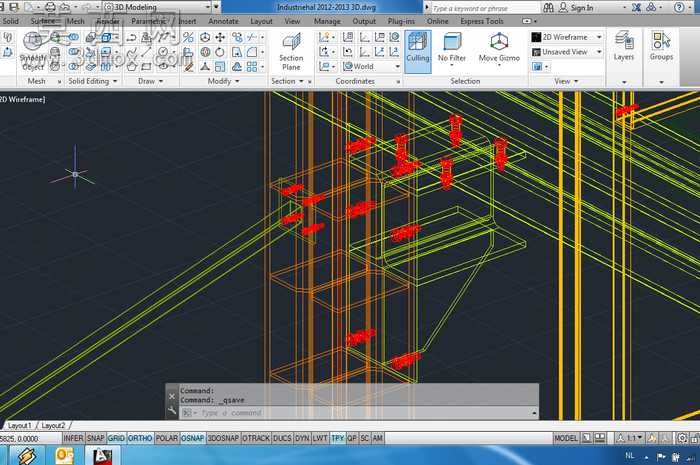The image size is (700, 465).
Task: Open the 3D Modeling workspace dropdown
Action: click(157, 7)
